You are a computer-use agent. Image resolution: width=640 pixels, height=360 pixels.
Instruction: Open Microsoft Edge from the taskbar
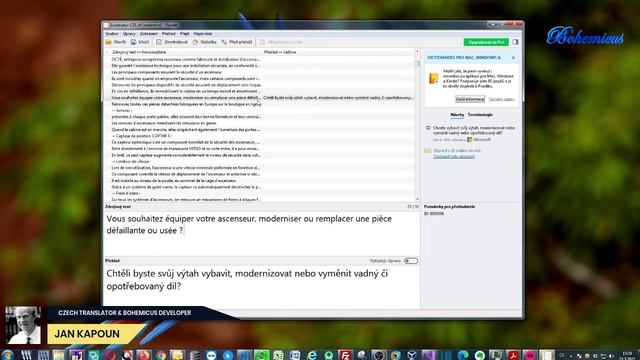coord(463,355)
